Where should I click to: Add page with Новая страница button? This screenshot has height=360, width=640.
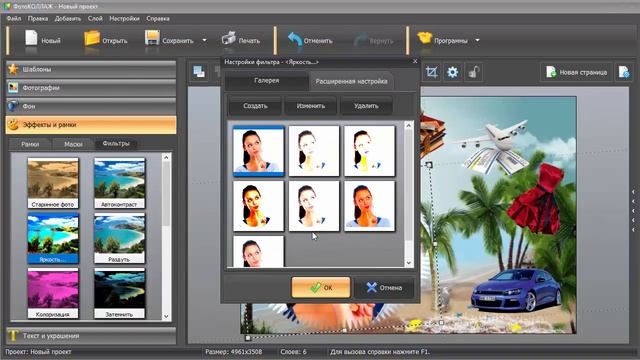[x=576, y=72]
